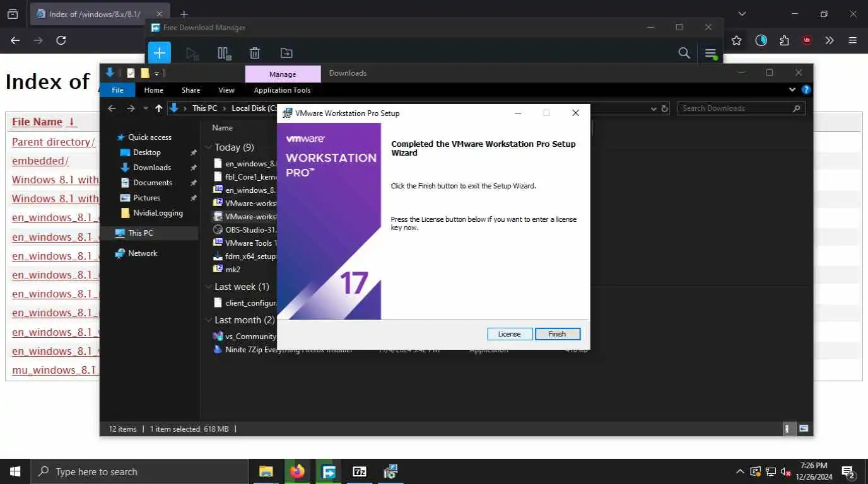The image size is (868, 484).
Task: Click the columns icon in Free Download Manager toolbar
Action: coord(224,54)
